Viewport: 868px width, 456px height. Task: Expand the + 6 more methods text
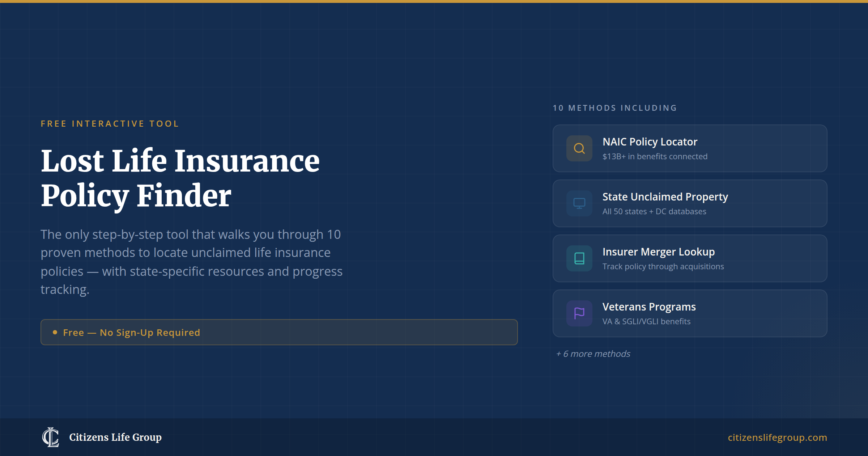tap(593, 354)
